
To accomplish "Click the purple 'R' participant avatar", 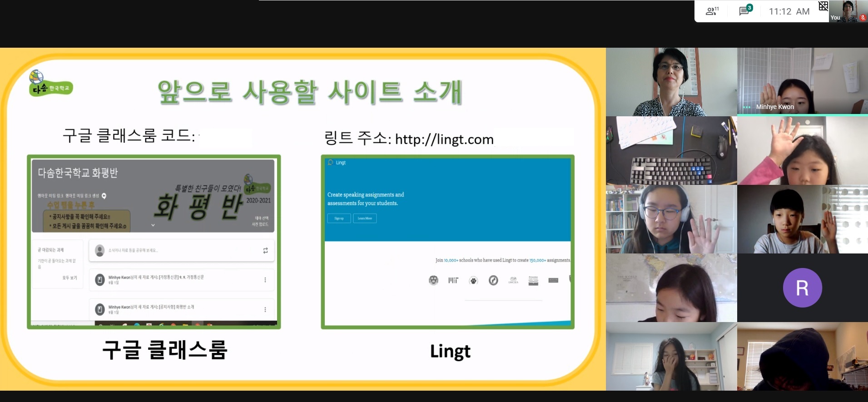I will pos(802,288).
